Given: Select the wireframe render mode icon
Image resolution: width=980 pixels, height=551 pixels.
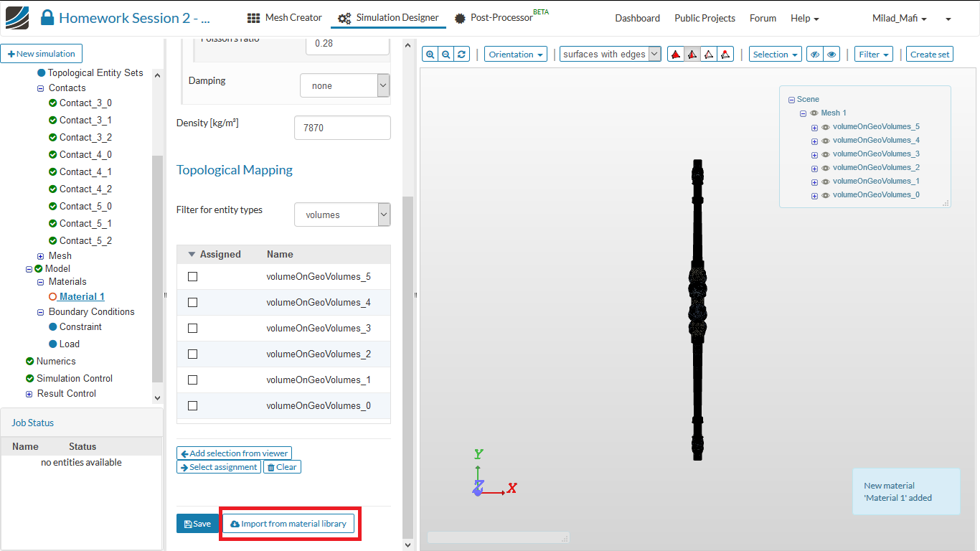Looking at the screenshot, I should click(709, 55).
